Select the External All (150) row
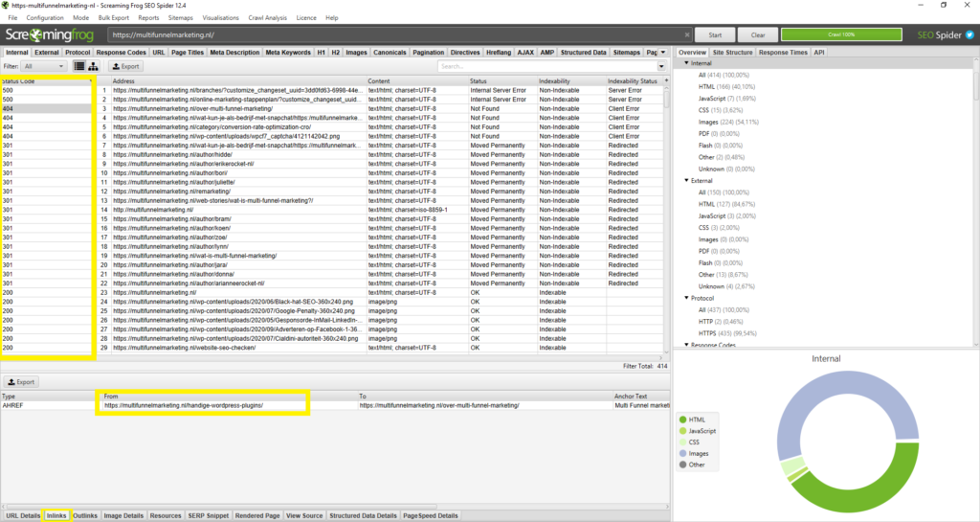The image size is (980, 522). pos(724,193)
